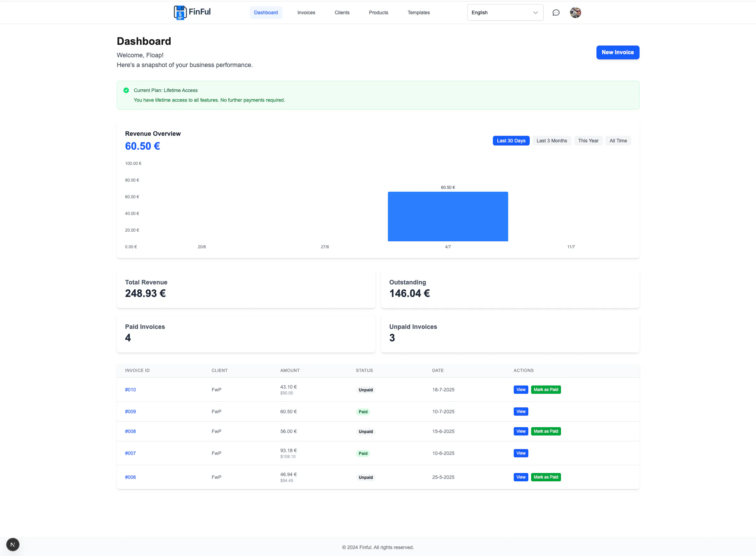Switch chart to This Year
The height and width of the screenshot is (556, 756).
588,141
